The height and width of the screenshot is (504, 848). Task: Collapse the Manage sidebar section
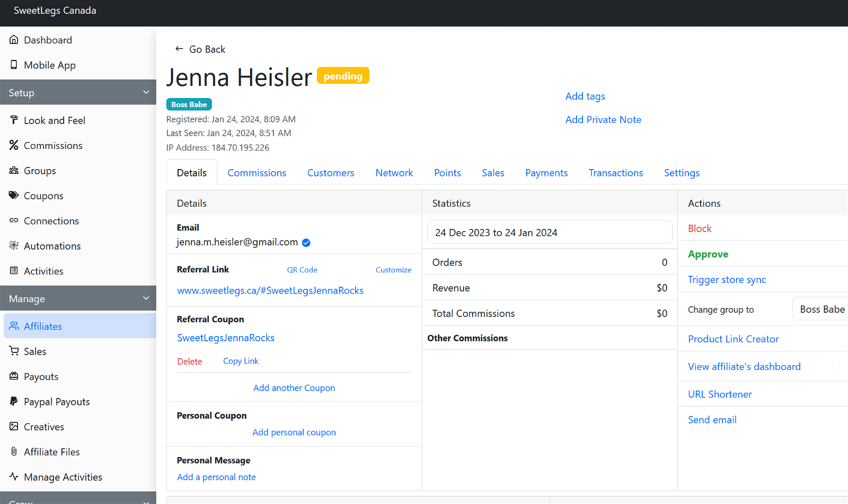146,298
